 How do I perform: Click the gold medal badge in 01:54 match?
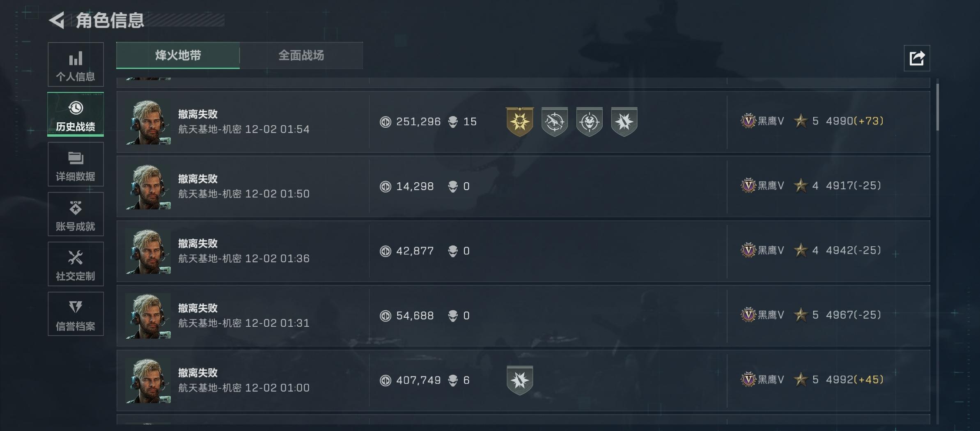coord(520,122)
